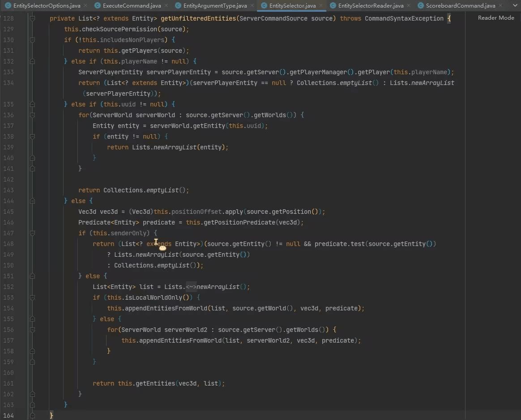The height and width of the screenshot is (420, 521).
Task: Collapse the else block at line 144
Action: 32,201
